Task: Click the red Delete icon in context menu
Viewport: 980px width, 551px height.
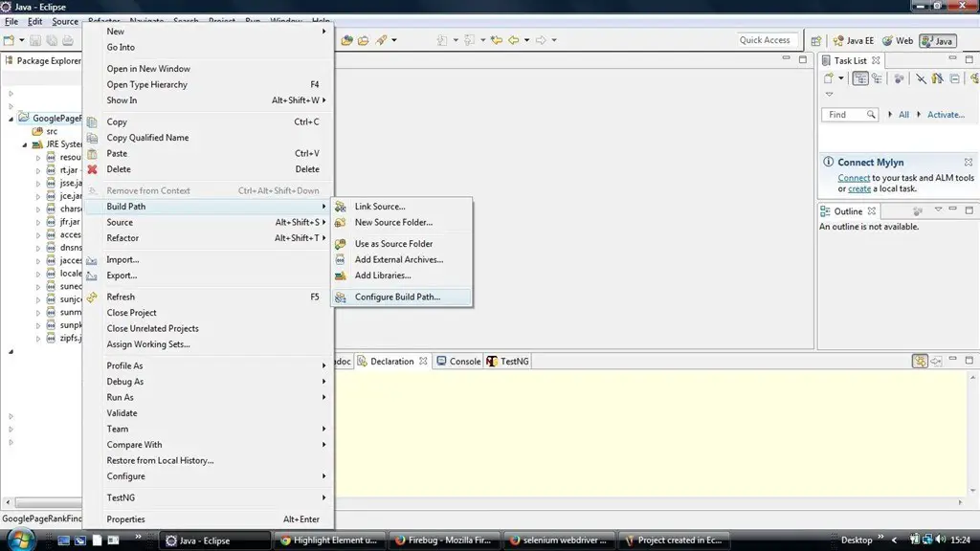Action: 93,169
